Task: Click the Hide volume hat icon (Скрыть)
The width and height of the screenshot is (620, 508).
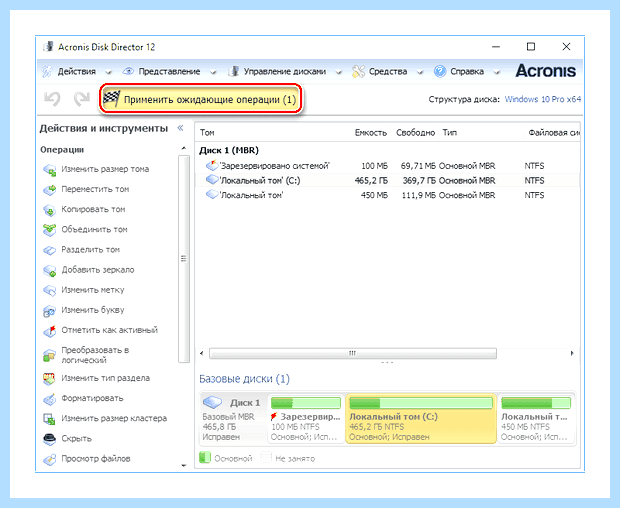Action: [49, 439]
